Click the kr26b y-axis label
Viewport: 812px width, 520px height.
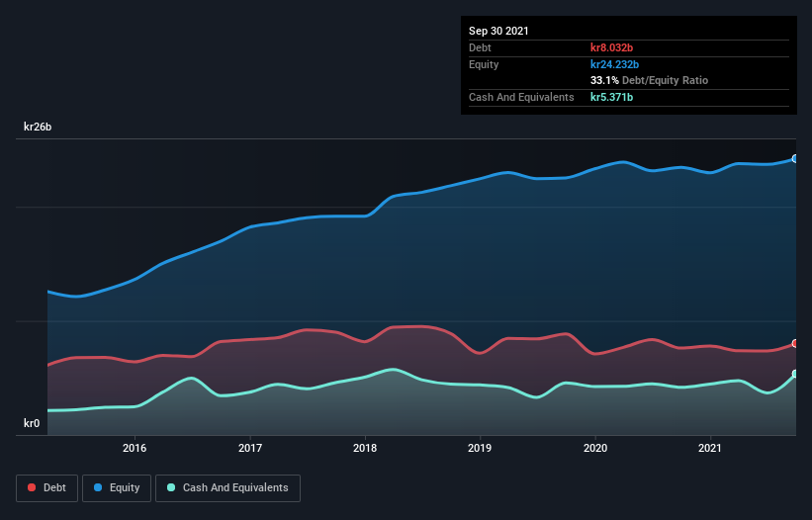pyautogui.click(x=39, y=127)
